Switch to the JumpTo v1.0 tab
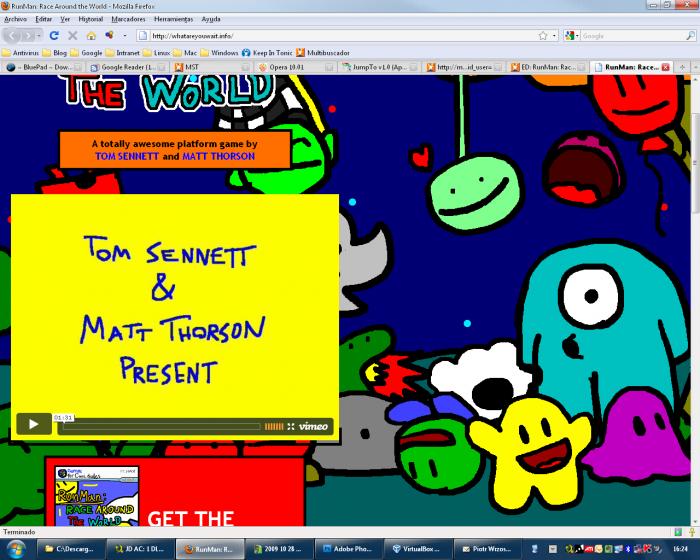Viewport: 700px width, 560px height. 380,67
